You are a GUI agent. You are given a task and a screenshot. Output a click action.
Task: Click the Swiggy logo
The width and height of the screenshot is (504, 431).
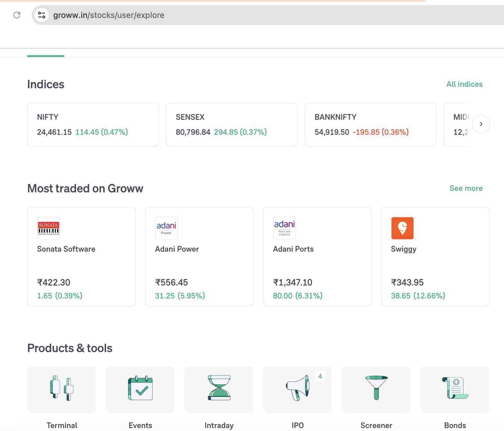(403, 228)
